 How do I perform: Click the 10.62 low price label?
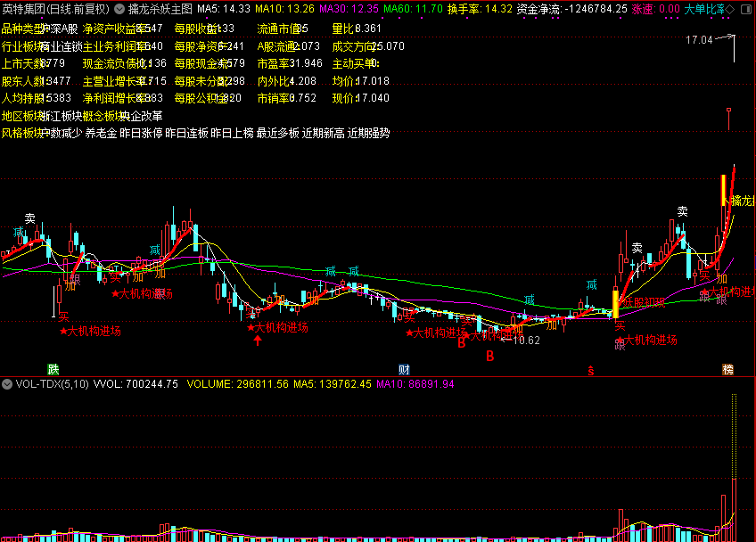(x=528, y=340)
